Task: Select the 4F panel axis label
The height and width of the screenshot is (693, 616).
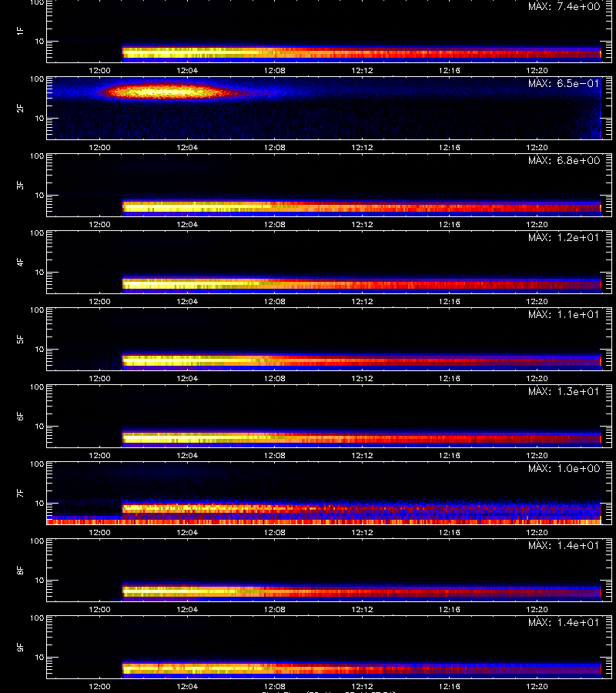Action: click(20, 262)
